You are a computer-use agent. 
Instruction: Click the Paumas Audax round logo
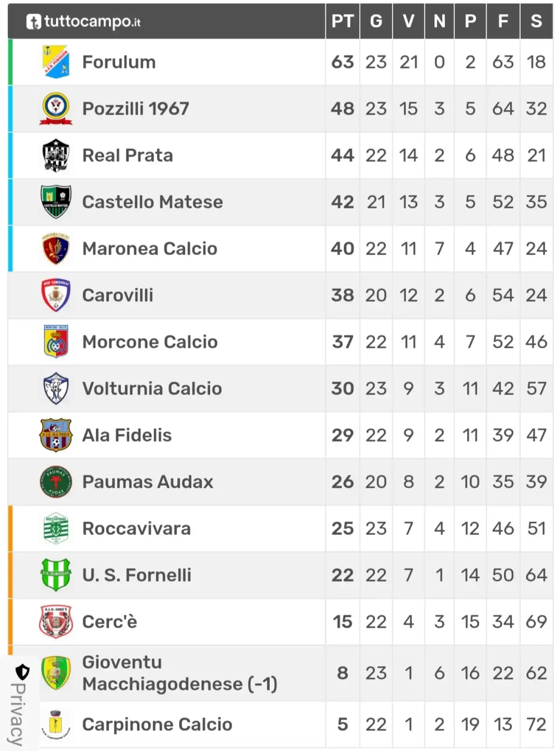[56, 482]
